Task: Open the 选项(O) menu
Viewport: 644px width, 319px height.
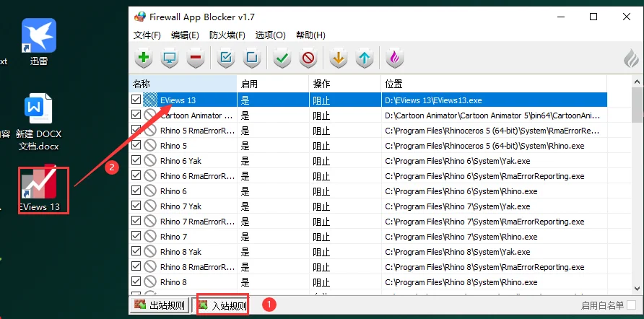Action: (x=270, y=35)
